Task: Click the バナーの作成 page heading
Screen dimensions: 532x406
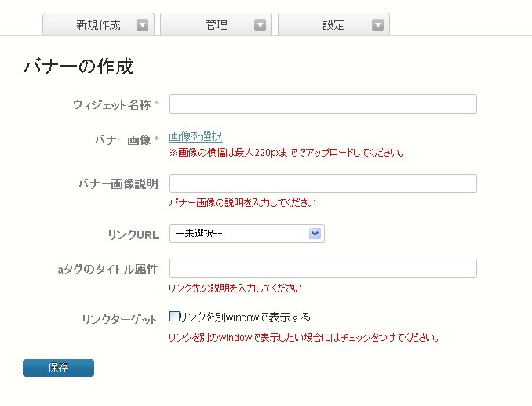Action: tap(78, 67)
